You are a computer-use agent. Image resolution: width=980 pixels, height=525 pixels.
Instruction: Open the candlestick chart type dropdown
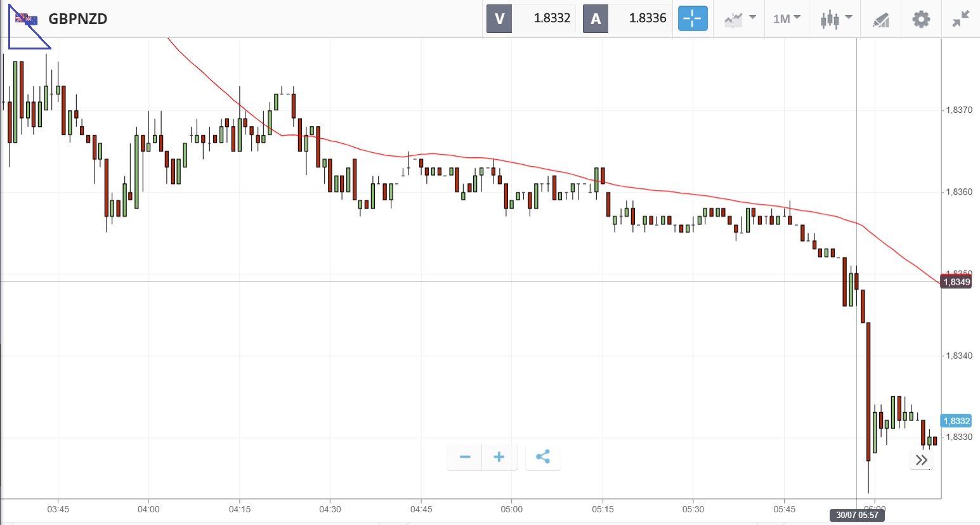pyautogui.click(x=836, y=18)
